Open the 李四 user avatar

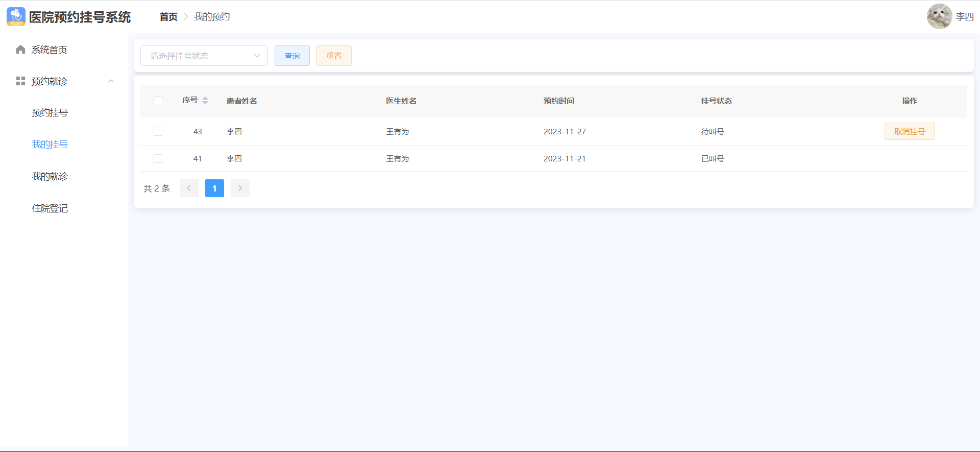pyautogui.click(x=939, y=16)
